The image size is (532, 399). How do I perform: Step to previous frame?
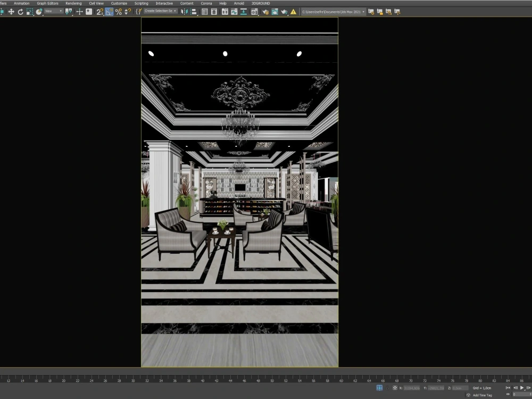click(x=516, y=388)
